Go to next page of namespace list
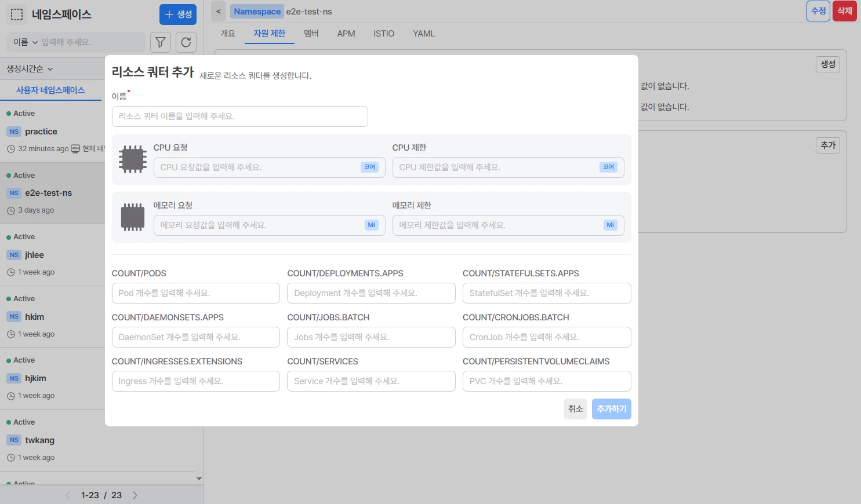861x504 pixels. point(135,495)
